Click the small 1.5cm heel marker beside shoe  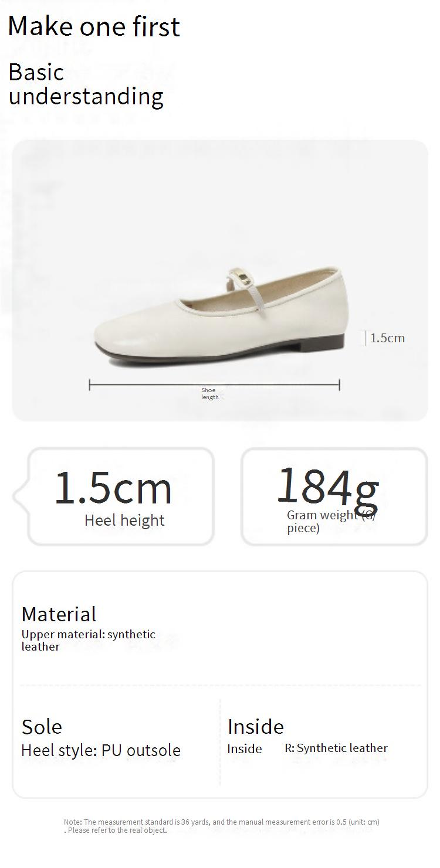point(387,338)
